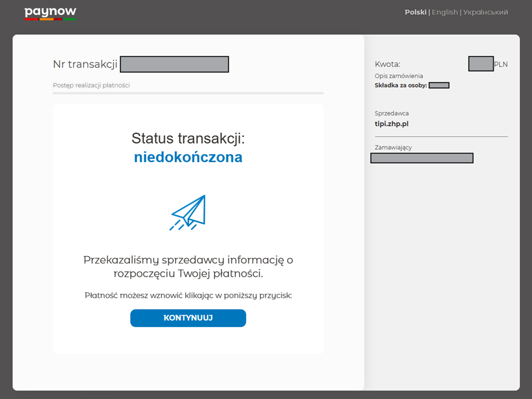Click the 'Kwota:' label
532x399 pixels.
387,64
